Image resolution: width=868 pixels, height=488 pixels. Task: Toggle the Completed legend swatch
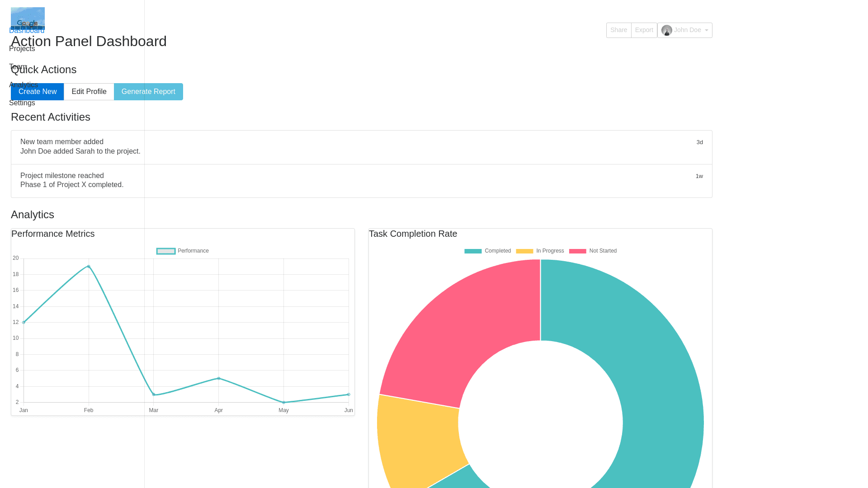pos(473,251)
